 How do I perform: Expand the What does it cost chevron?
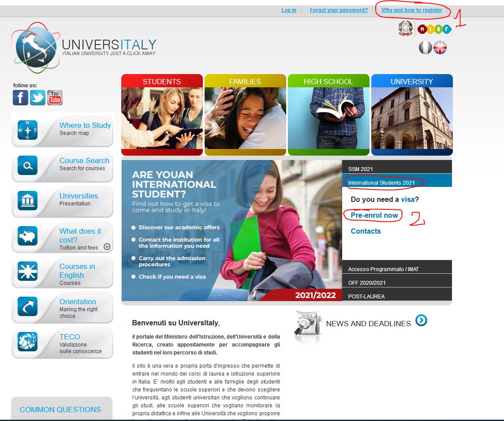107,247
